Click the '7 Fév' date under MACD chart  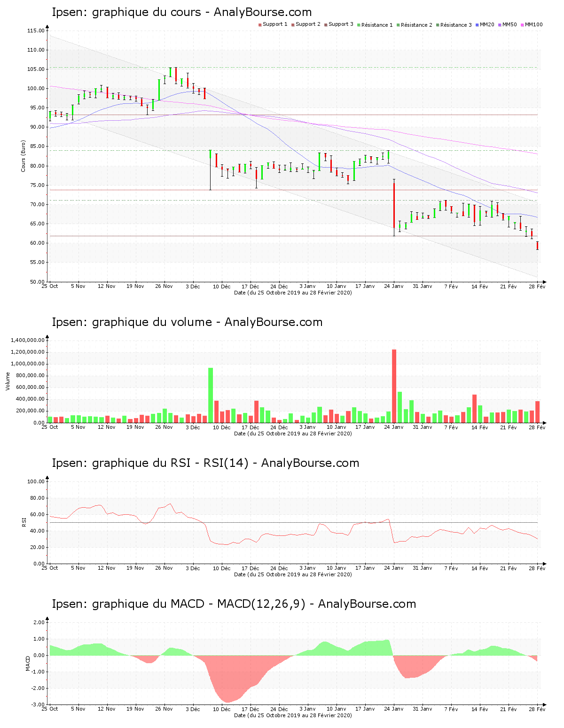(x=451, y=709)
